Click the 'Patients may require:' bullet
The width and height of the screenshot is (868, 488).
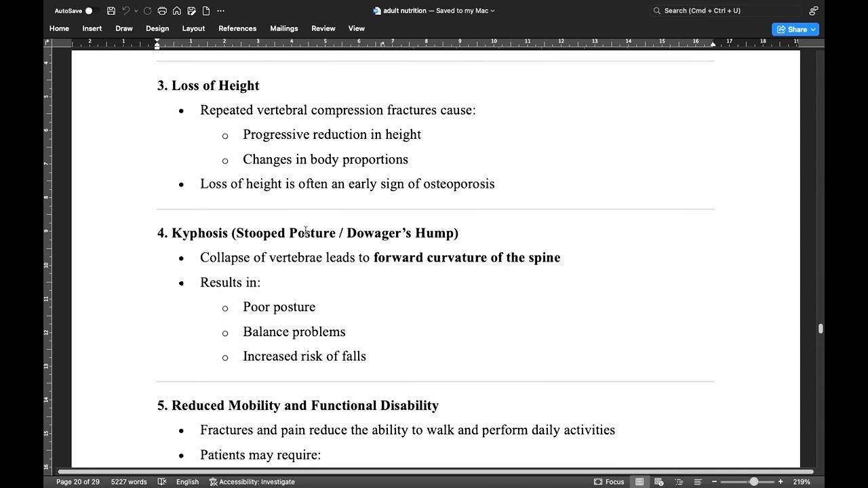(260, 455)
